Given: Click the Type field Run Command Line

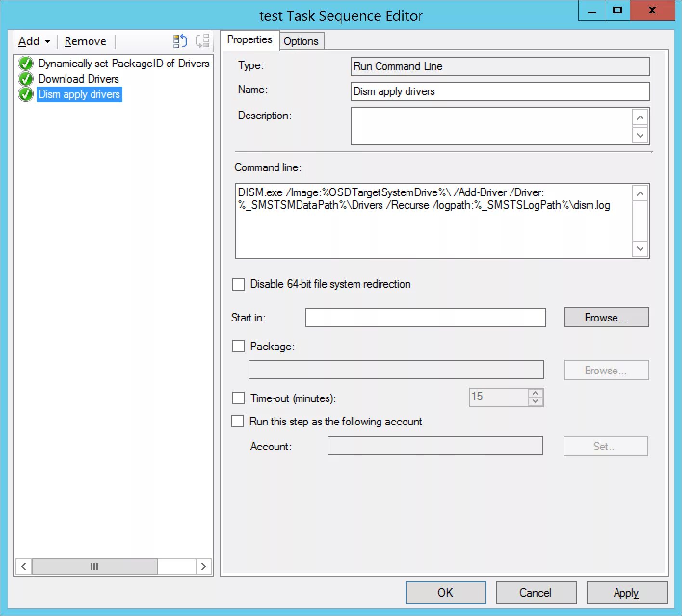Looking at the screenshot, I should [x=500, y=66].
